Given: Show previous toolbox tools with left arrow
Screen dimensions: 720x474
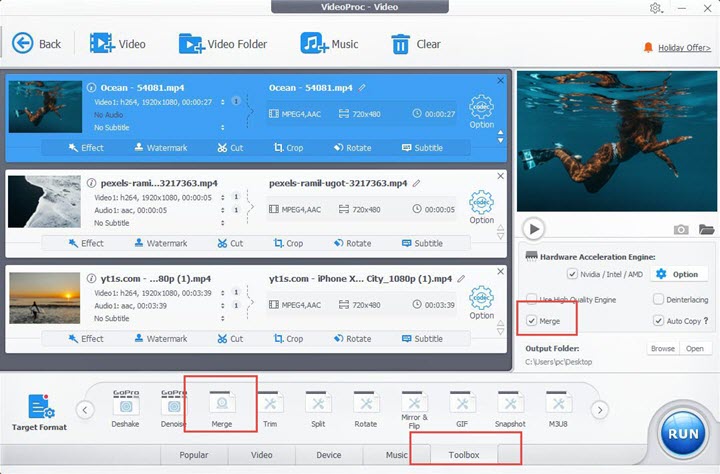Looking at the screenshot, I should coord(85,410).
